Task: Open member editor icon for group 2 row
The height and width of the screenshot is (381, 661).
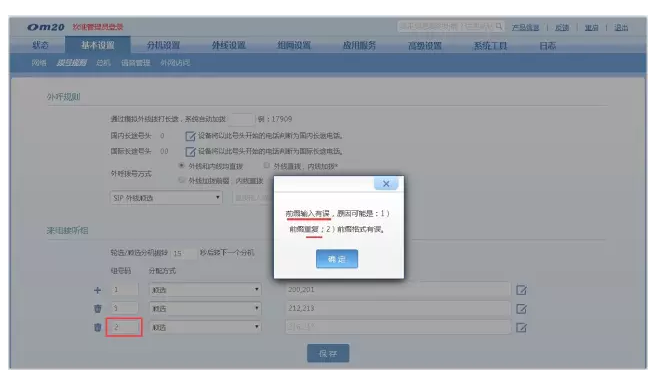Action: (x=521, y=327)
